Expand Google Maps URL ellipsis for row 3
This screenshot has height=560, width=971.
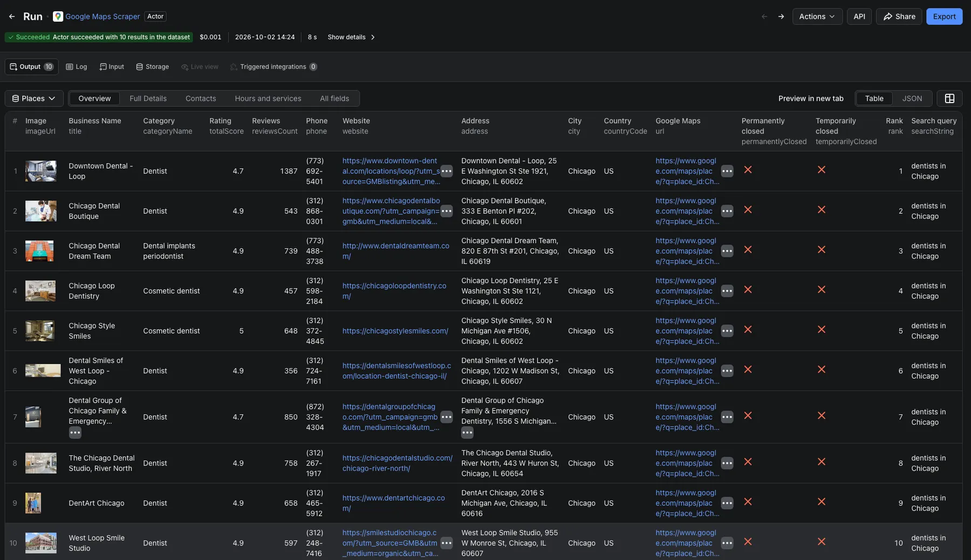pos(727,251)
